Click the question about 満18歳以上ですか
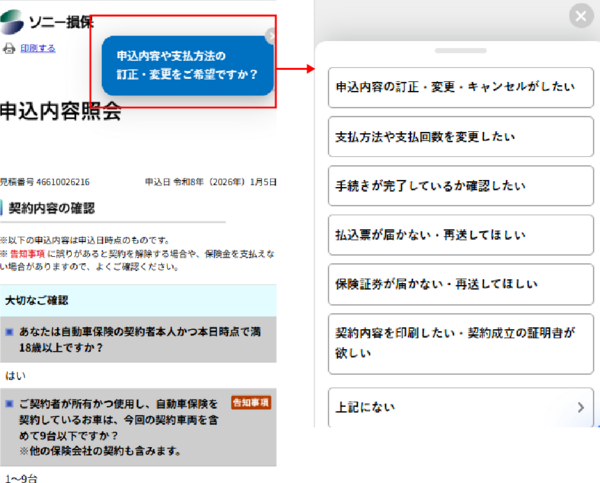 pyautogui.click(x=140, y=339)
